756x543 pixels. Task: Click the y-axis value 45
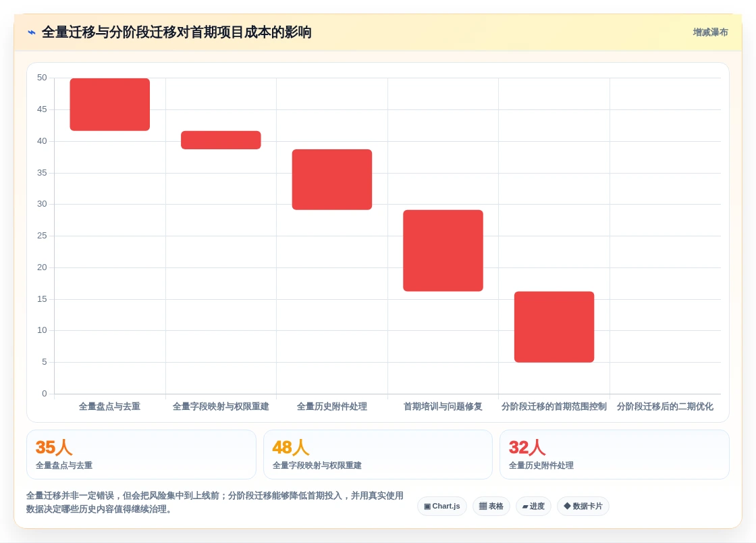pos(42,109)
